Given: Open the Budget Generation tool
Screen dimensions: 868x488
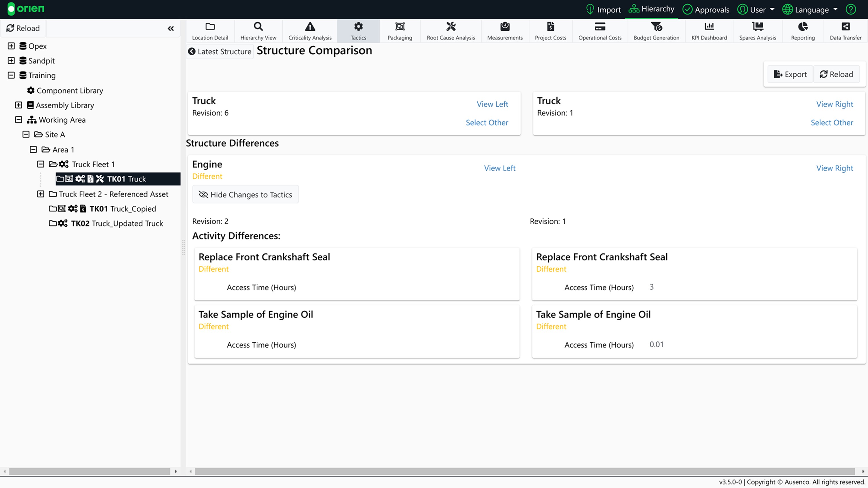Looking at the screenshot, I should click(656, 31).
